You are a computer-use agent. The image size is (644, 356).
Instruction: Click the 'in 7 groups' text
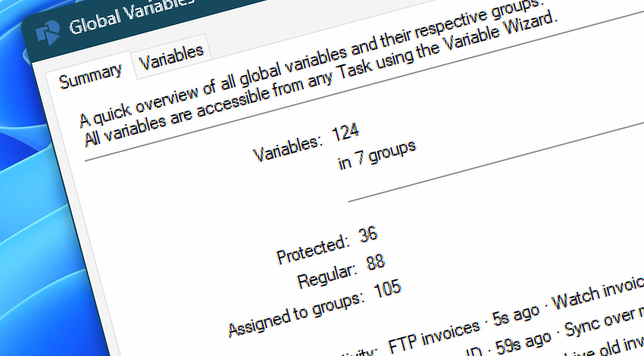pos(377,155)
